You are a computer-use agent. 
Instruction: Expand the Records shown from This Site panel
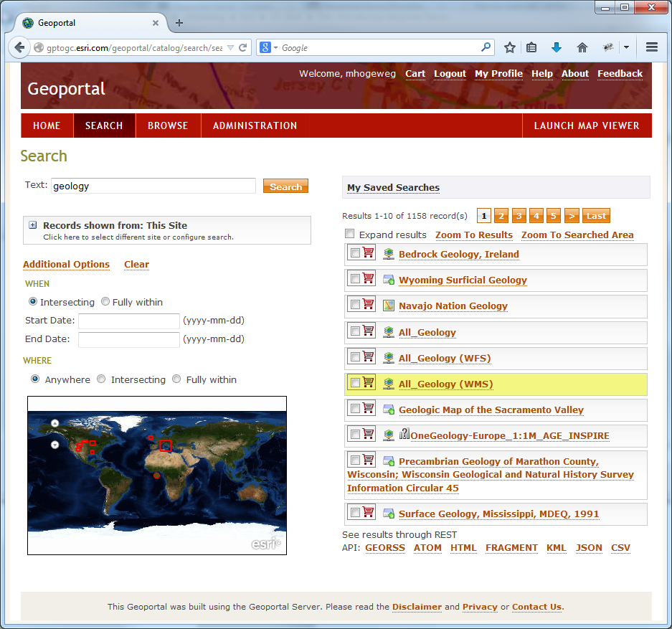tap(32, 224)
